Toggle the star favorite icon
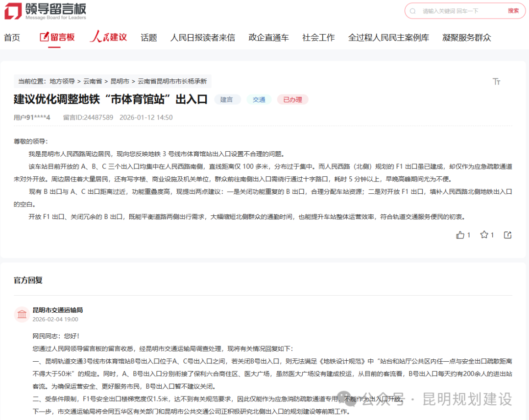The width and height of the screenshot is (529, 420). point(483,235)
